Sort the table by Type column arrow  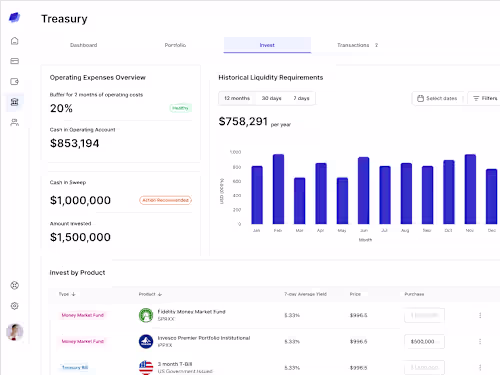(x=74, y=294)
